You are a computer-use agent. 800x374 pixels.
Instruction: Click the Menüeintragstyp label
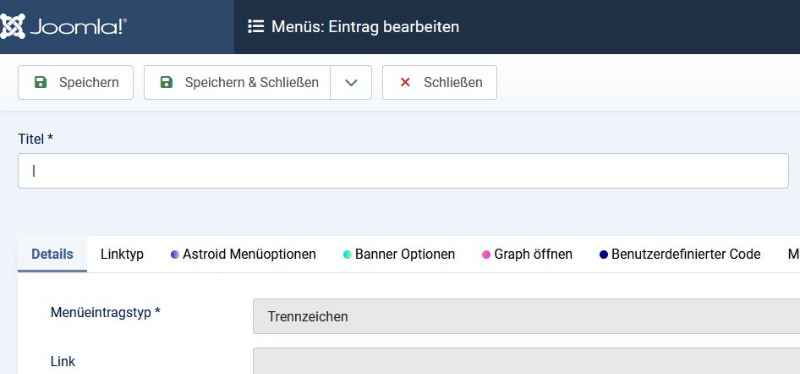point(105,312)
